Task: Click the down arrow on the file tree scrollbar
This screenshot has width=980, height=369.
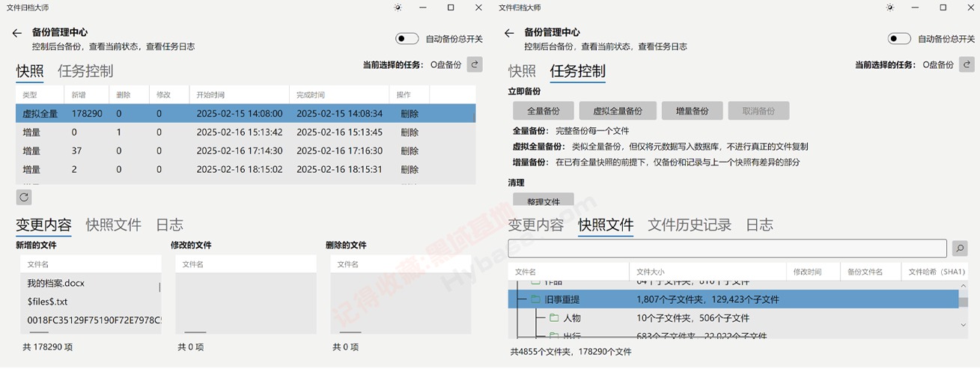Action: point(964,325)
